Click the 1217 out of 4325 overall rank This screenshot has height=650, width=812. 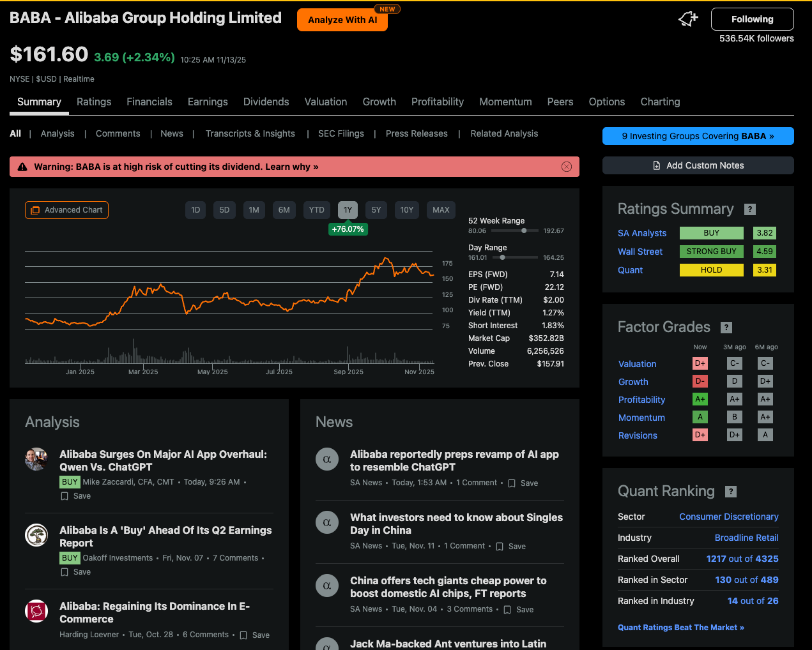pyautogui.click(x=742, y=559)
